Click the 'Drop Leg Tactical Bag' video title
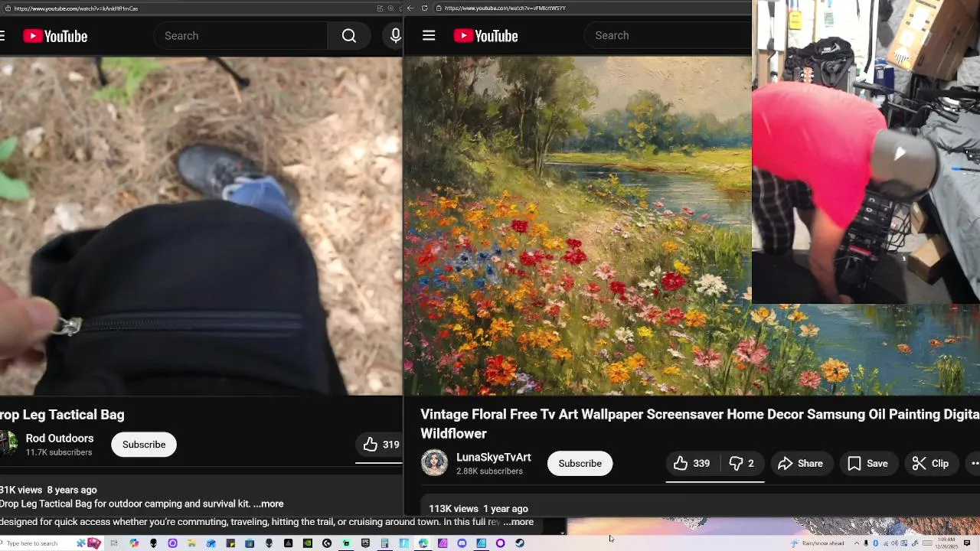Image resolution: width=980 pixels, height=551 pixels. click(62, 415)
